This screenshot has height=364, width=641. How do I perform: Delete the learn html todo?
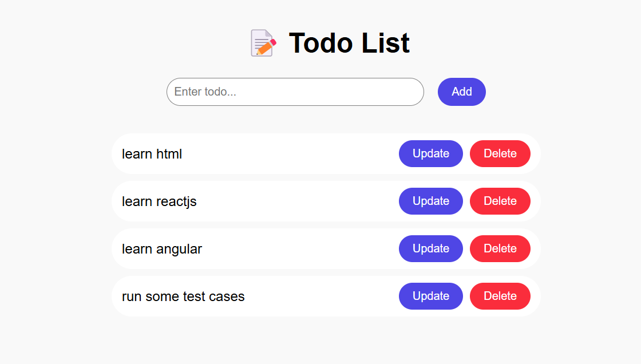coord(500,153)
